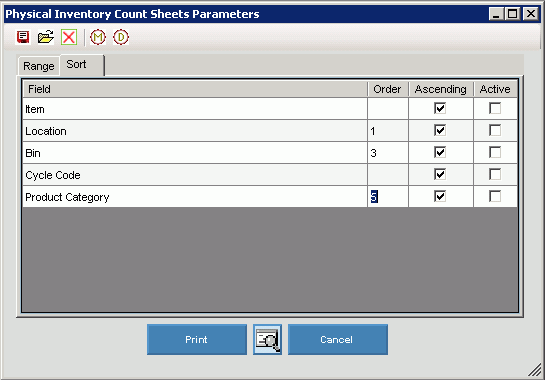
Task: Click the save parameters icon in toolbar
Action: tap(23, 37)
